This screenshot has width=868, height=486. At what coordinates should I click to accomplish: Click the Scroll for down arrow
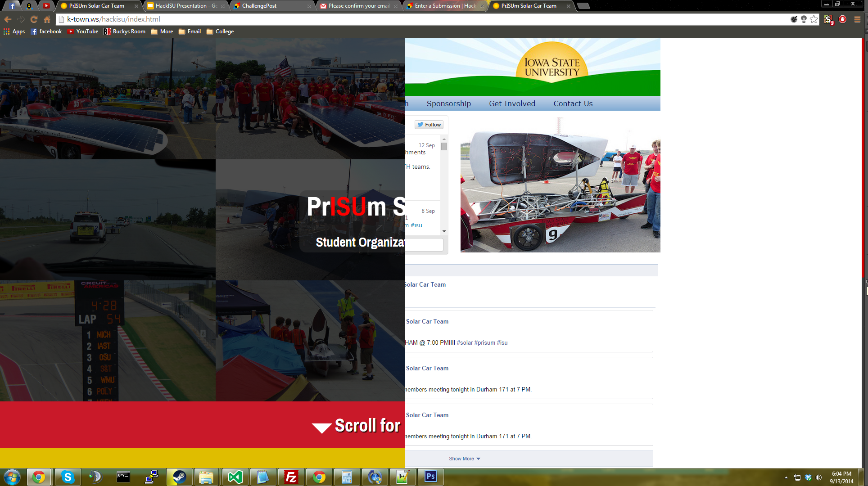pyautogui.click(x=321, y=427)
